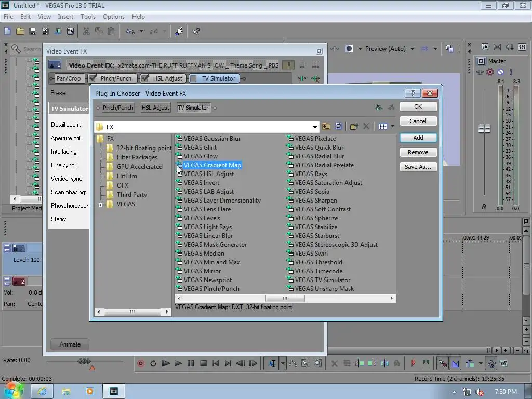Click the Pause button in transport bar

coord(191,363)
